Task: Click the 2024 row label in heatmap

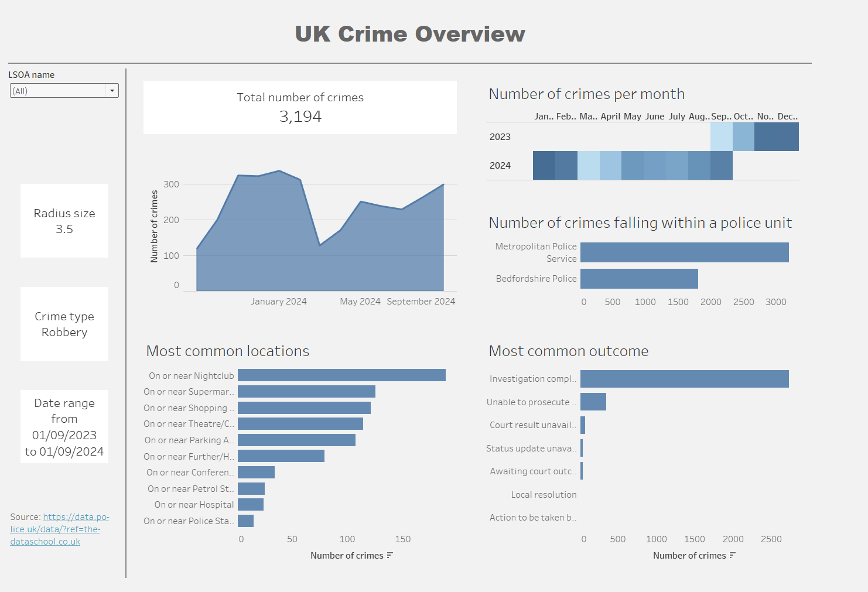Action: 500,166
